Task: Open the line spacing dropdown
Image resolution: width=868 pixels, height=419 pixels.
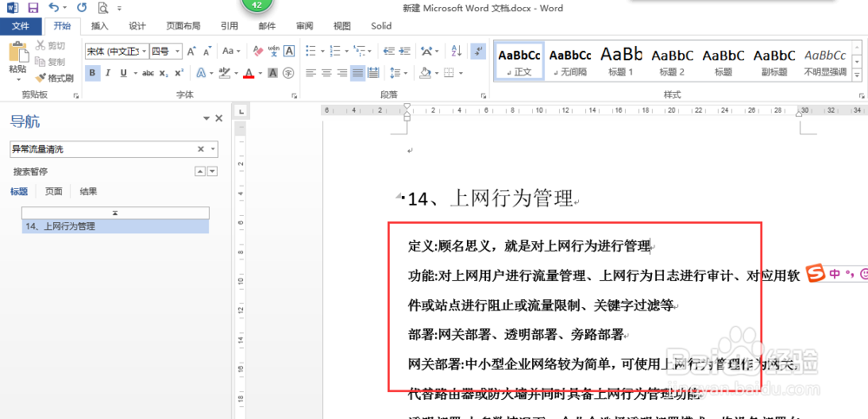Action: (398, 73)
